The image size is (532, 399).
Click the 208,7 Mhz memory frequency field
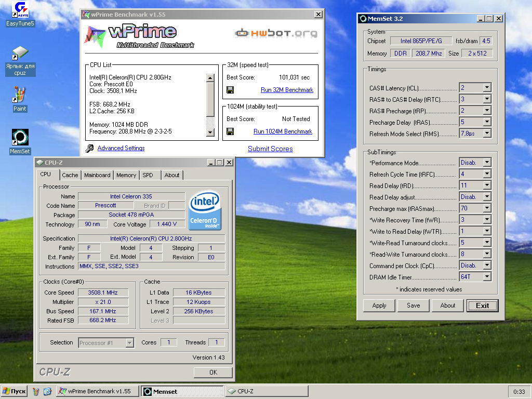click(x=429, y=54)
